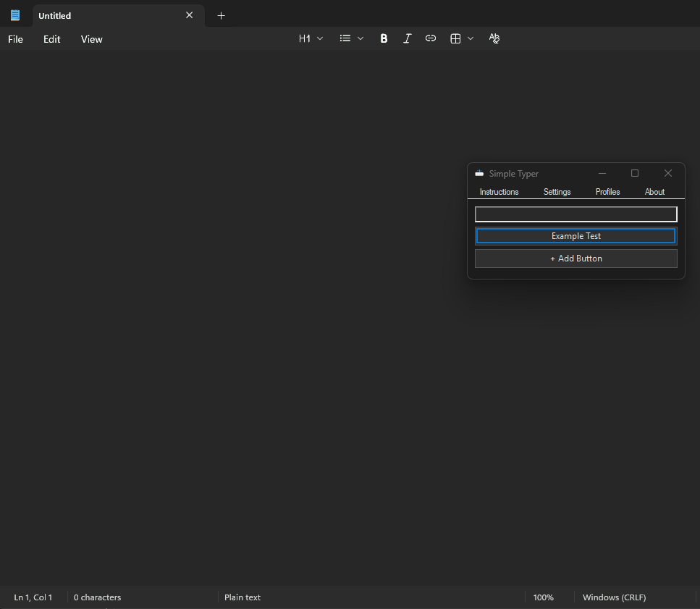The image size is (700, 609).
Task: Open Settings in Simple Typer
Action: 557,192
